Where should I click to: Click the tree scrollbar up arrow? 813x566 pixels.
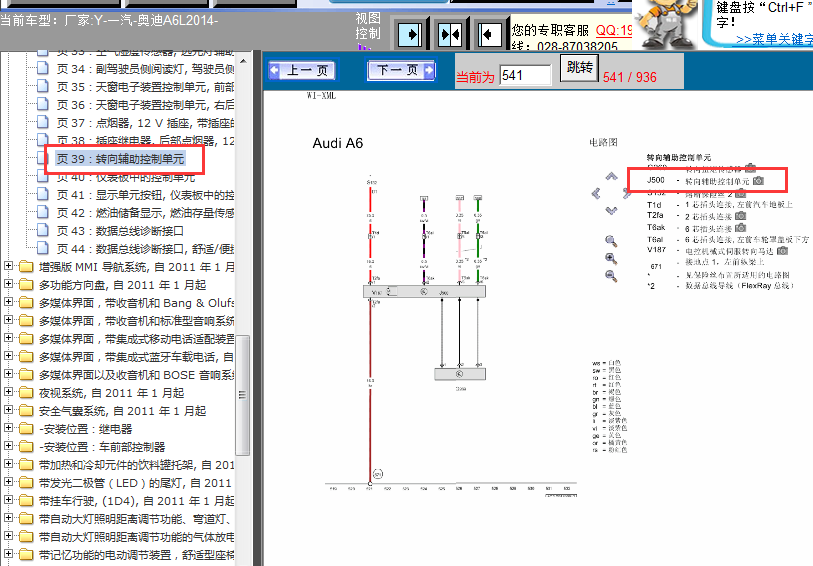click(x=242, y=61)
